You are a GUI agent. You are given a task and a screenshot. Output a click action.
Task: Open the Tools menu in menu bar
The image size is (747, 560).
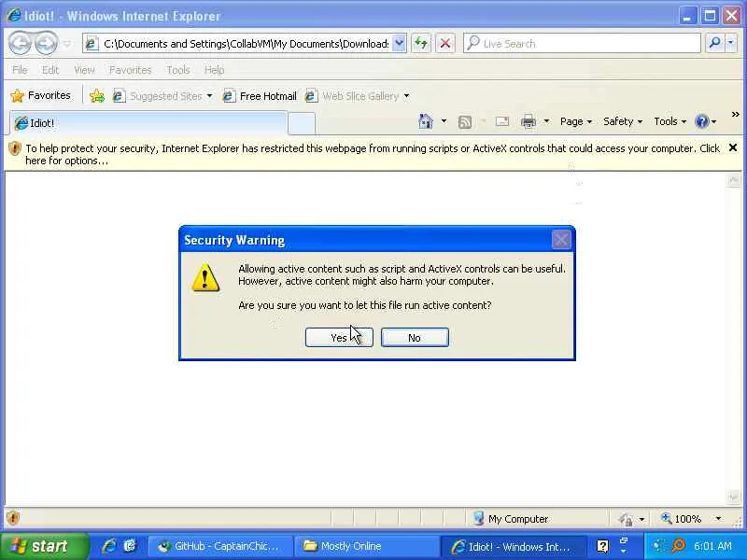point(178,70)
